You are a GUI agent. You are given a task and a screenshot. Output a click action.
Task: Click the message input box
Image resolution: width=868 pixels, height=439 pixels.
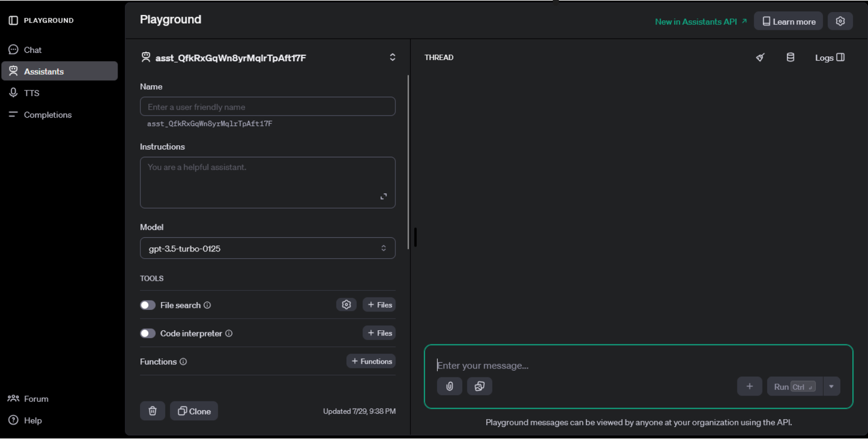[x=638, y=365]
